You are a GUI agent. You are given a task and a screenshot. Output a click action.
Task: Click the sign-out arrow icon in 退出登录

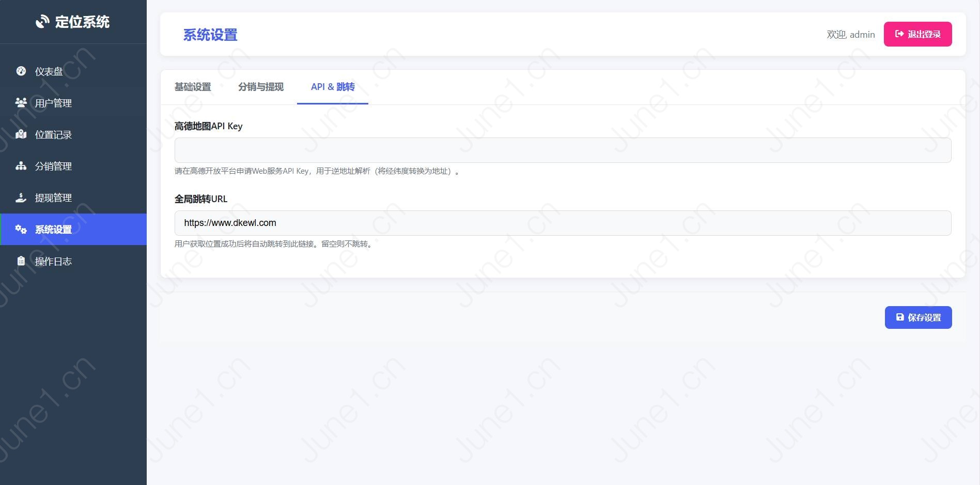[x=899, y=34]
